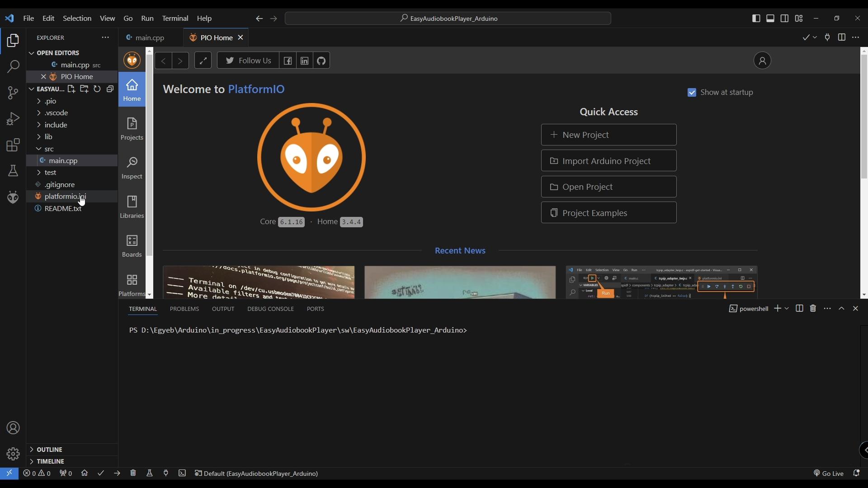Open the new terminal launch profile dropdown

(x=787, y=308)
